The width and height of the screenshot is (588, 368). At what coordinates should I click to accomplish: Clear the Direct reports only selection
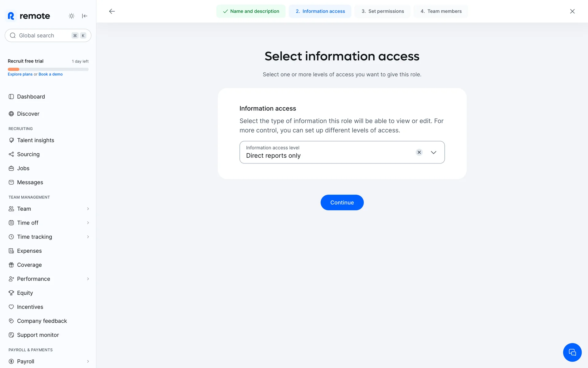419,152
